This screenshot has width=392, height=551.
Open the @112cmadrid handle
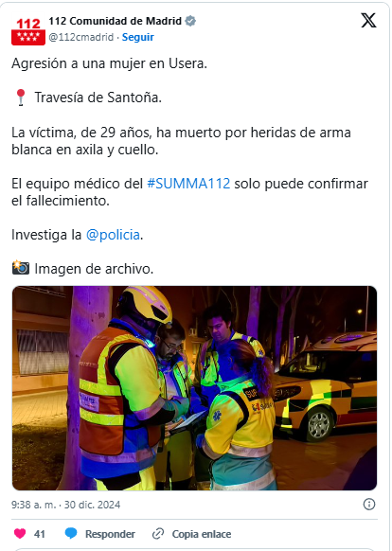tap(80, 37)
